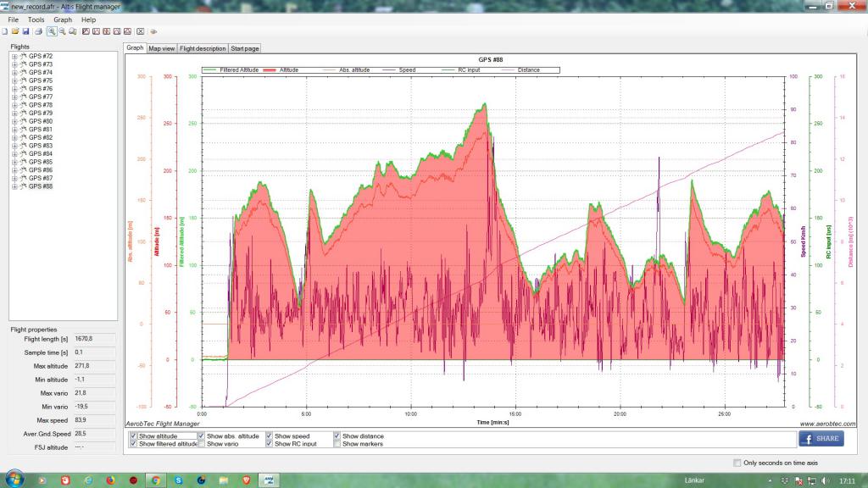Uncheck the Show altitude checkbox

(x=133, y=436)
